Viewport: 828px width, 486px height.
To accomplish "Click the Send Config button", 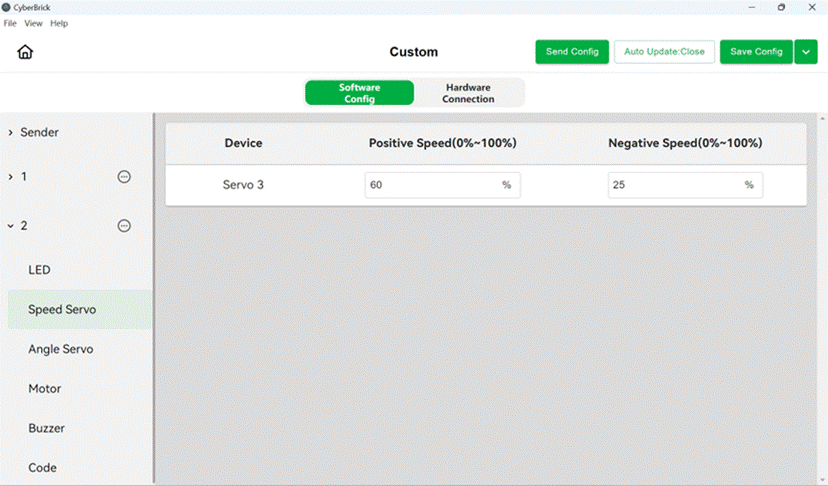I will [572, 52].
